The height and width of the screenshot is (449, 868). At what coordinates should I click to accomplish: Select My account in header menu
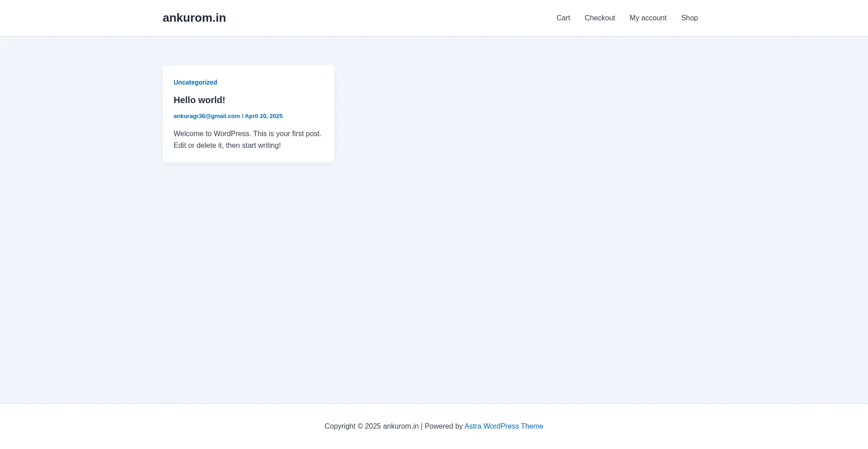648,18
